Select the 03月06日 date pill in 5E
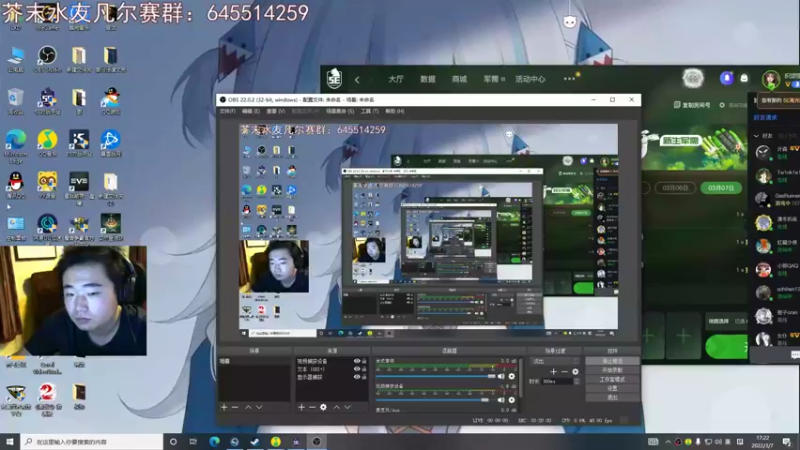800x450 pixels. pyautogui.click(x=675, y=188)
